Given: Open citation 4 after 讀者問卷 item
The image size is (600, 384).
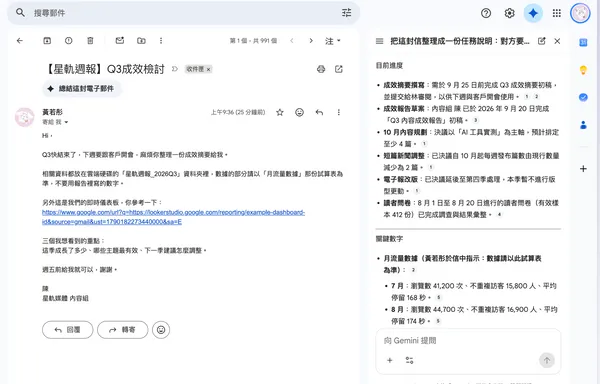Looking at the screenshot, I should point(499,215).
